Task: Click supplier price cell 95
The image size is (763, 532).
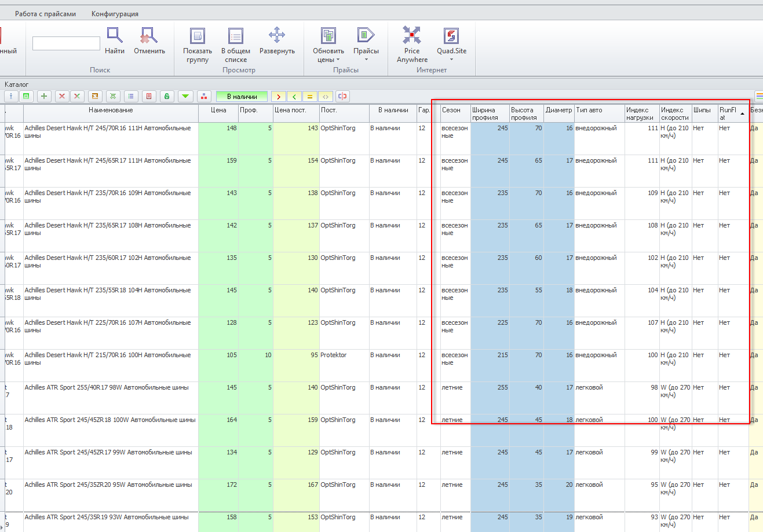Action: tap(296, 365)
